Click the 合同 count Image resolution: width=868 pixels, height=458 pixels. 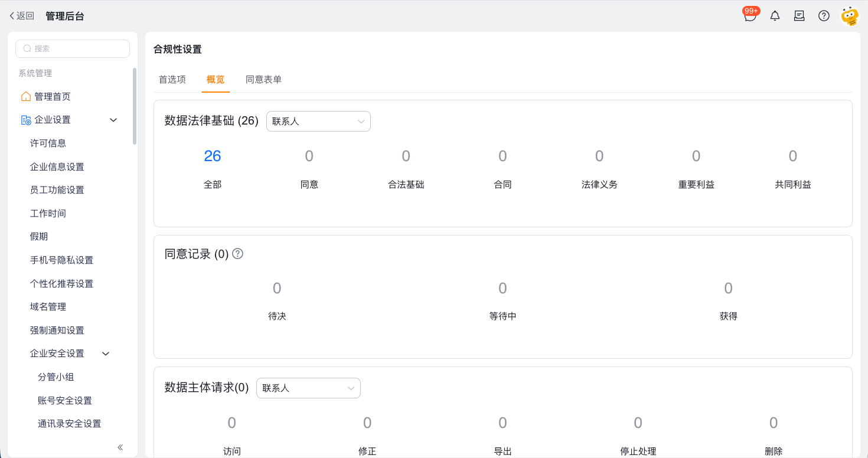tap(502, 156)
